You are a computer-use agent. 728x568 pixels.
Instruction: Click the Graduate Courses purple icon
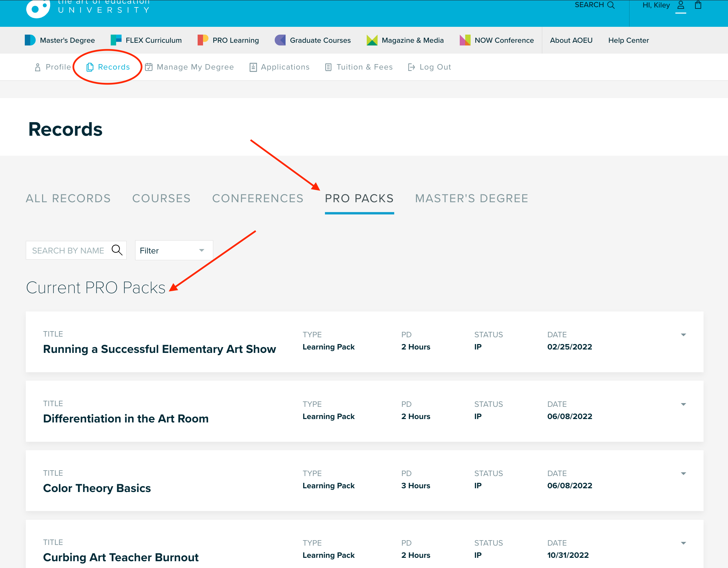280,40
